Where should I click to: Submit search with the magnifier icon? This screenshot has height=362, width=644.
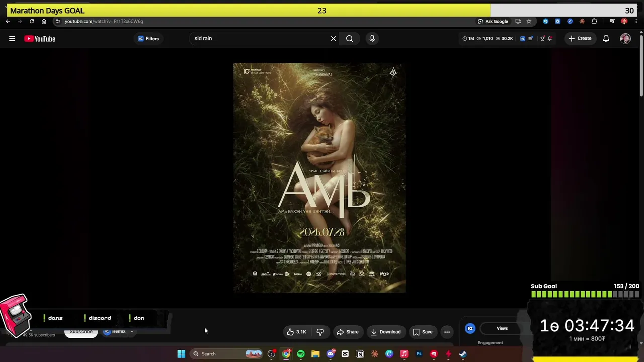click(349, 39)
